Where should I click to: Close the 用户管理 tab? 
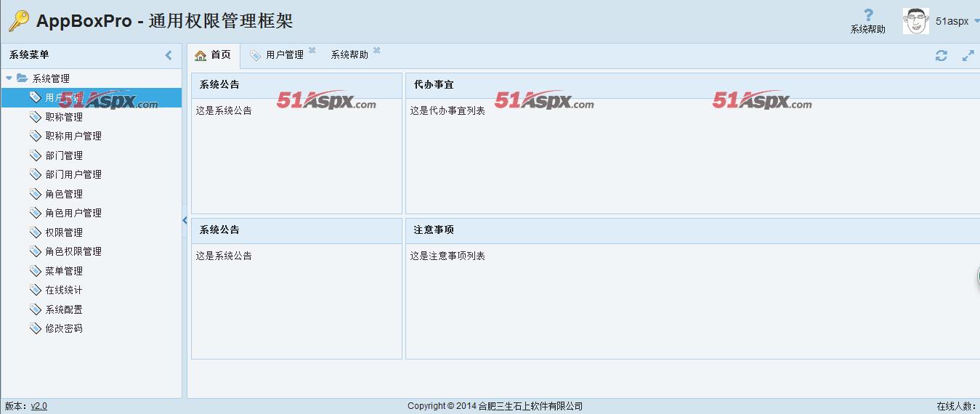click(x=312, y=50)
